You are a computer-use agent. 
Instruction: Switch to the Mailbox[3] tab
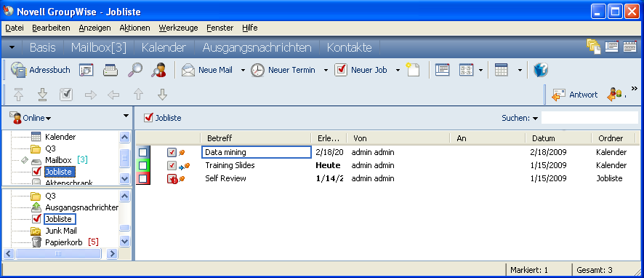(99, 47)
